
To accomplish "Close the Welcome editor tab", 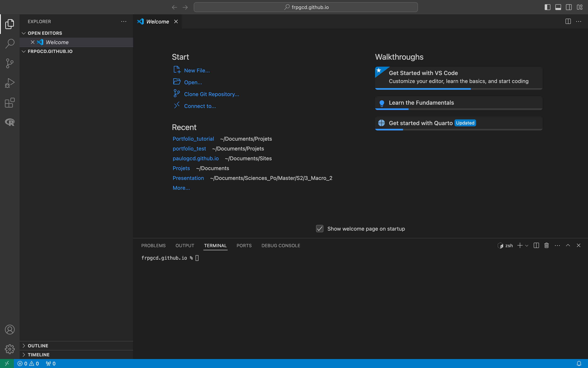I will click(176, 21).
